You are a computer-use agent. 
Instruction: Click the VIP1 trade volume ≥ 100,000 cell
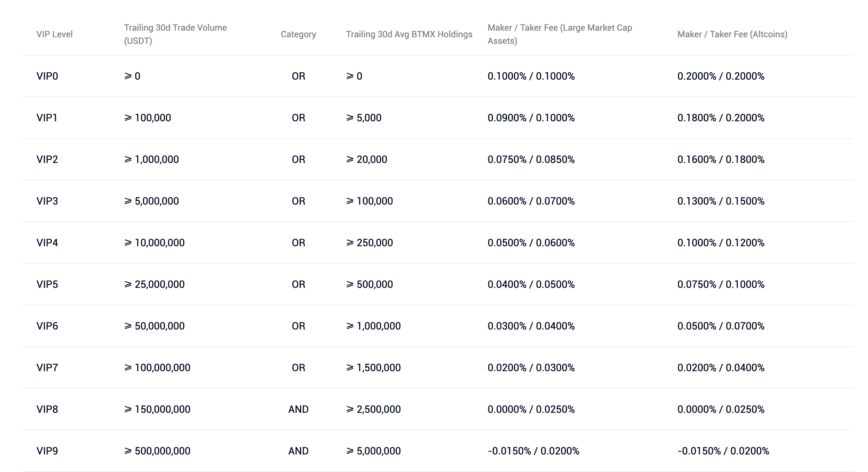(x=147, y=118)
